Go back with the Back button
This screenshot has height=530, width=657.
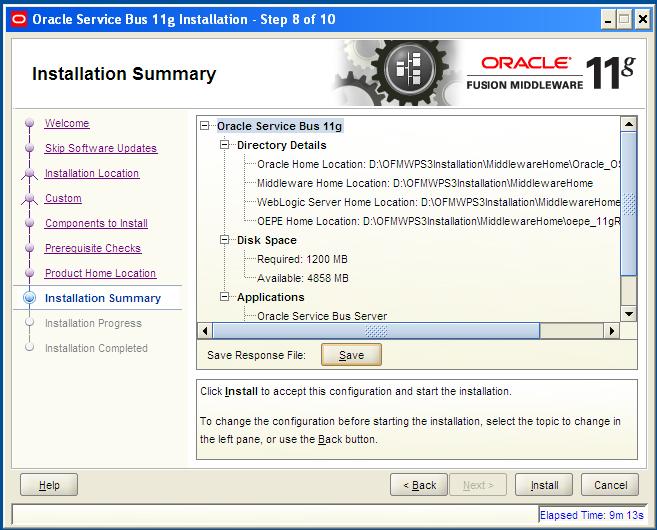[419, 485]
